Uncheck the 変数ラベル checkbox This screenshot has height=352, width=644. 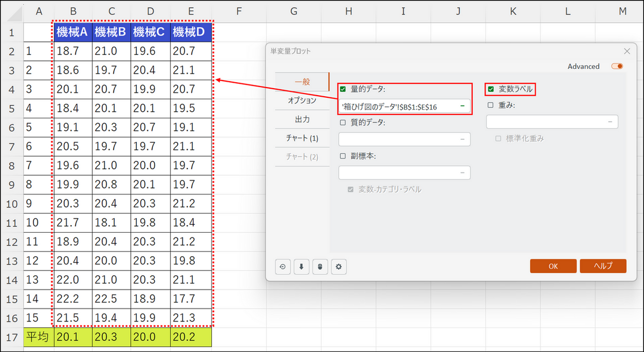pyautogui.click(x=491, y=89)
